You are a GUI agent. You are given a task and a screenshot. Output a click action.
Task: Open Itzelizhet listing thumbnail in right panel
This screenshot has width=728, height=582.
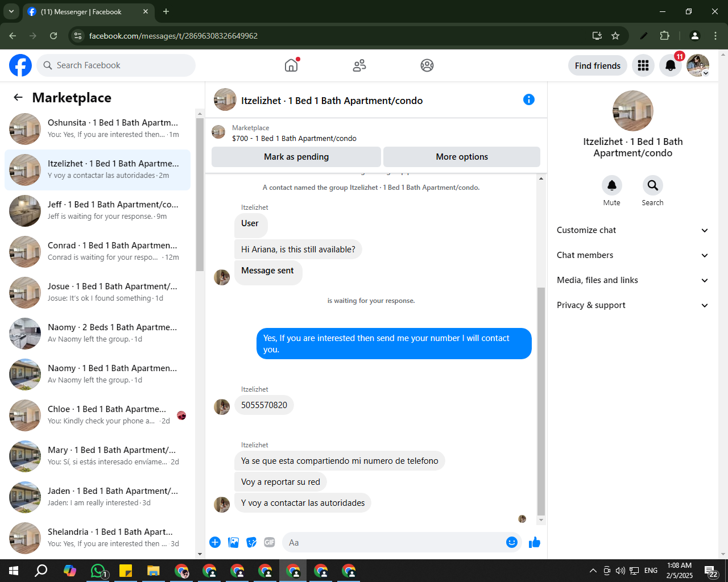tap(632, 111)
